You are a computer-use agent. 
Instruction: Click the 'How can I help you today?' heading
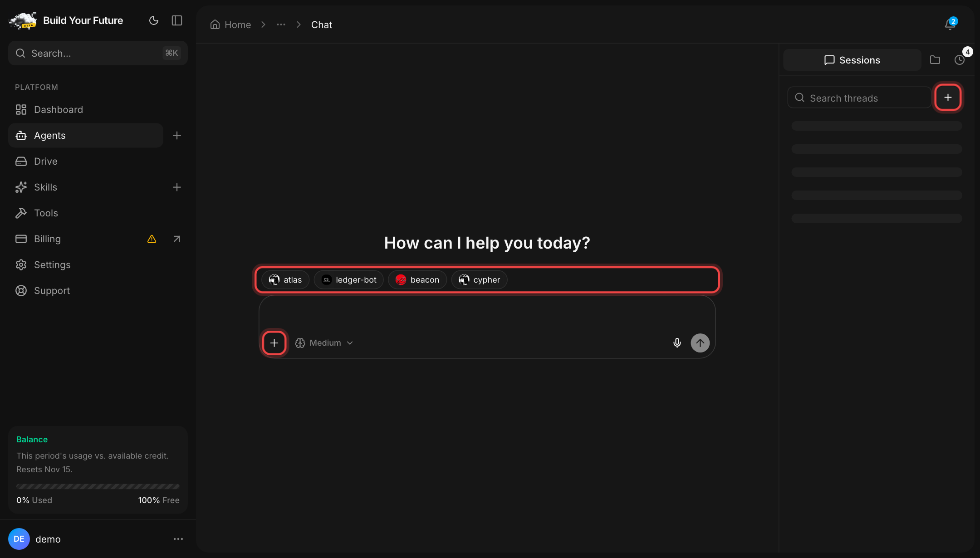[487, 243]
